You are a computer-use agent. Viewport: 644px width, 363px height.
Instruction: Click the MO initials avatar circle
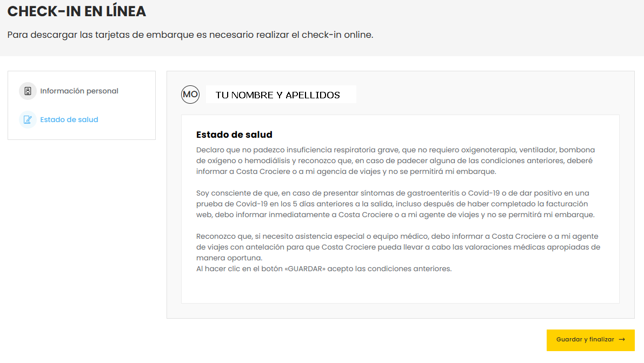coord(190,95)
